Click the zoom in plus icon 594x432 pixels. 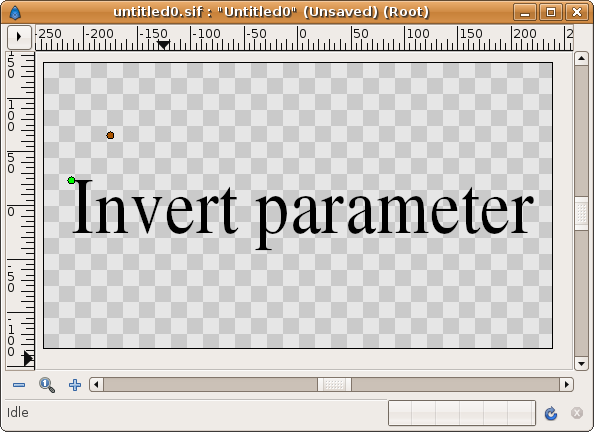[75, 385]
